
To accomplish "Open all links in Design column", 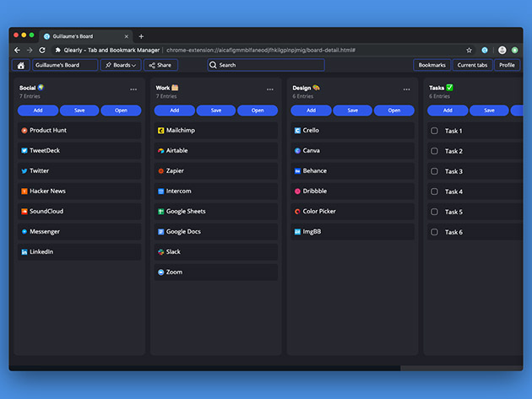I will tap(394, 111).
